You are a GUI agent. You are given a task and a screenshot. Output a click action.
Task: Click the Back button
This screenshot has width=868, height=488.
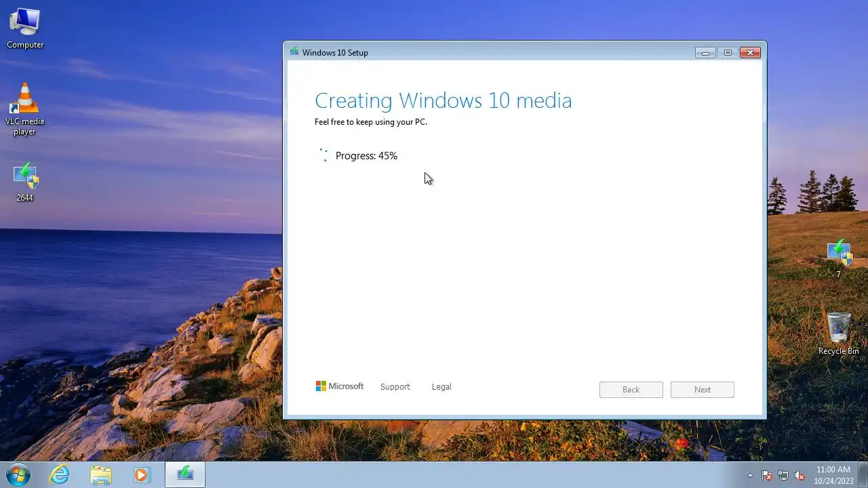631,390
